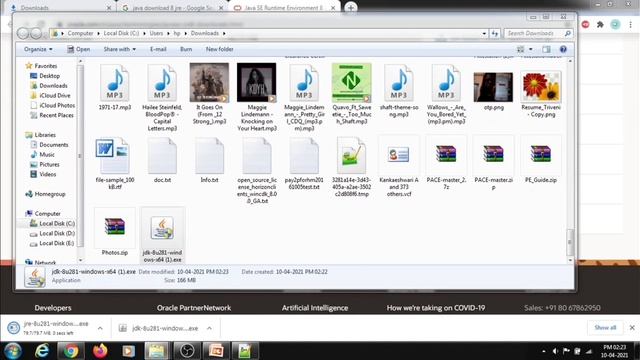
Task: Click Burn in Explorer toolbar
Action: [186, 49]
